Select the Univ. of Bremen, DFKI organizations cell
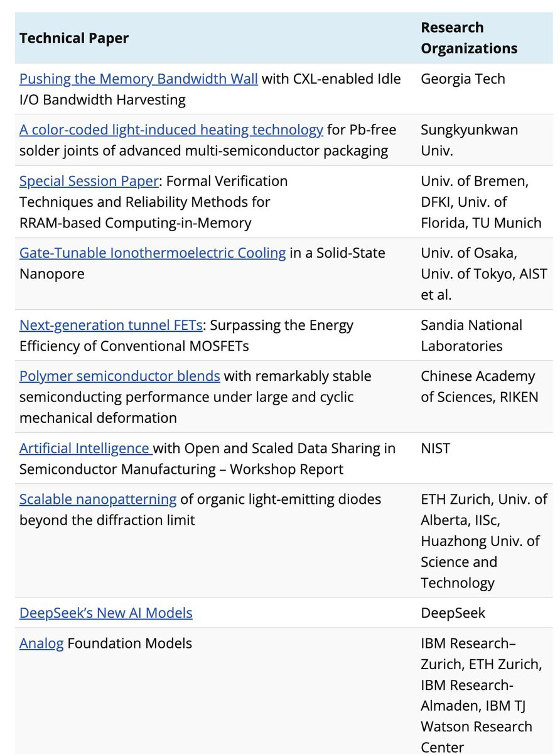 coord(481,202)
